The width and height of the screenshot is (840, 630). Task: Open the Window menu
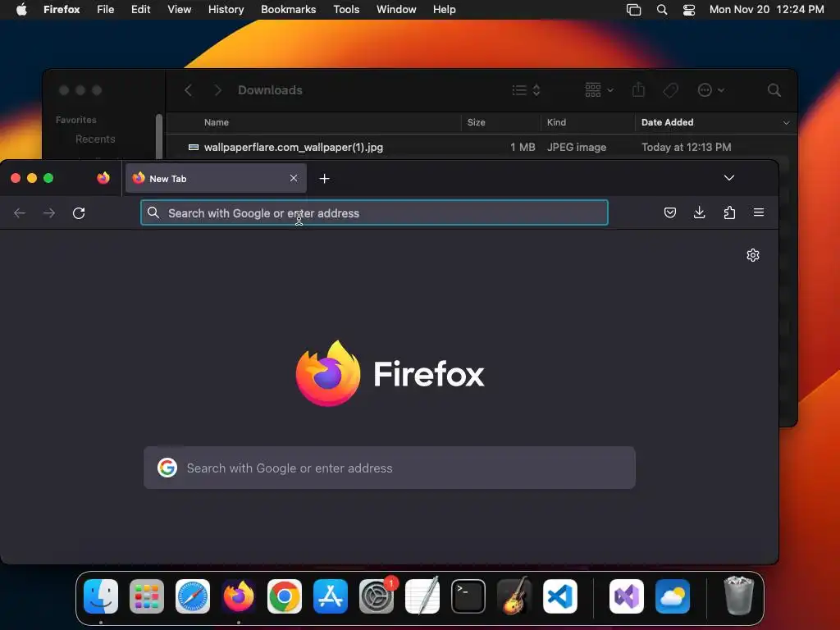(x=396, y=10)
